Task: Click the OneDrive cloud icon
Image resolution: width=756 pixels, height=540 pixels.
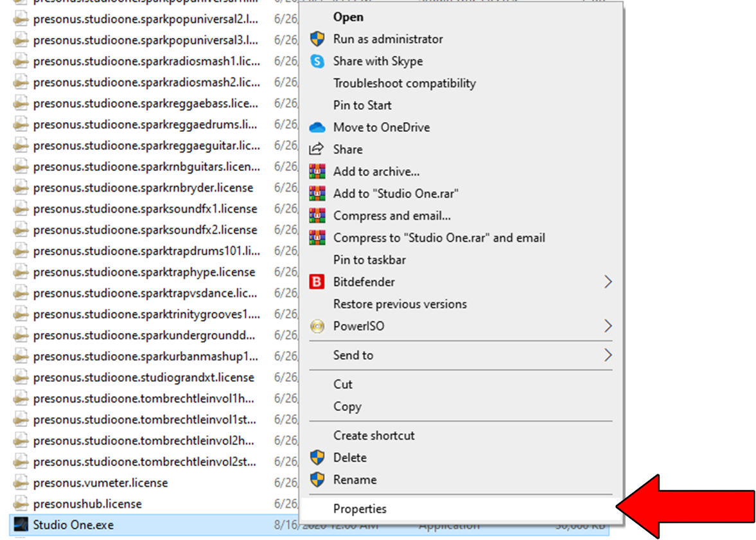Action: click(317, 127)
